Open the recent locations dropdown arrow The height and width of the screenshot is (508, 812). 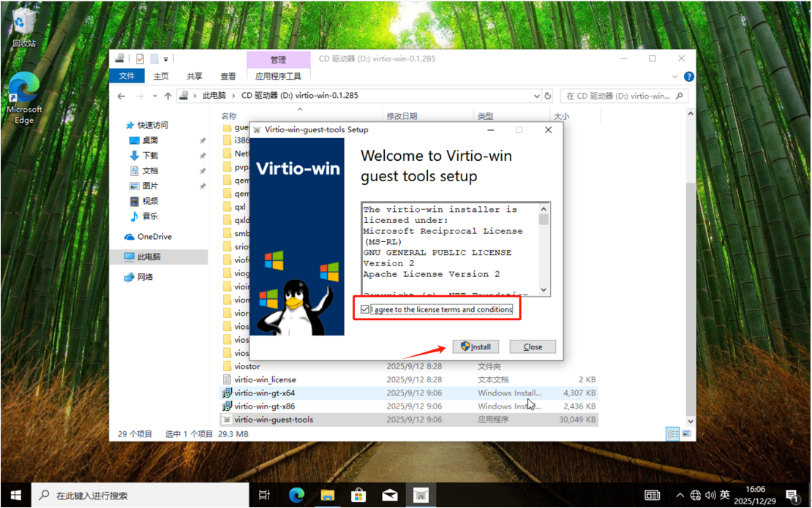pos(154,96)
